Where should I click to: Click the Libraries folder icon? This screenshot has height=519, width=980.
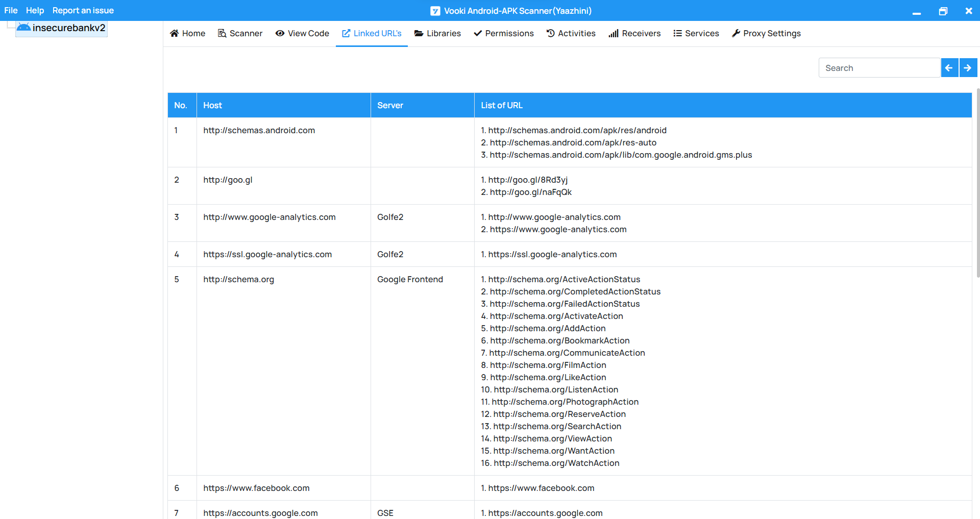pyautogui.click(x=419, y=33)
